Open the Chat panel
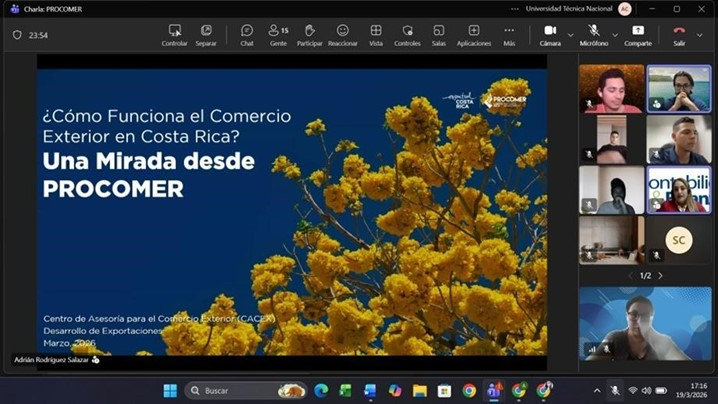 coord(246,34)
